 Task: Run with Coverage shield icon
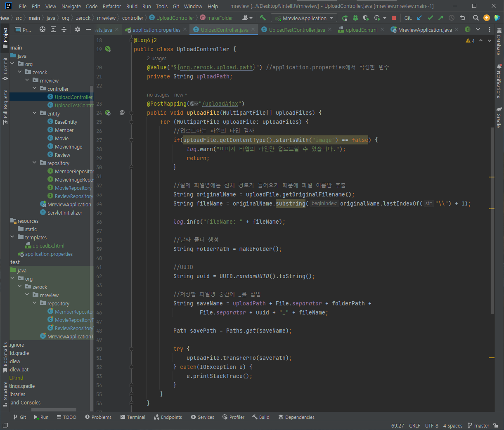pyautogui.click(x=366, y=18)
